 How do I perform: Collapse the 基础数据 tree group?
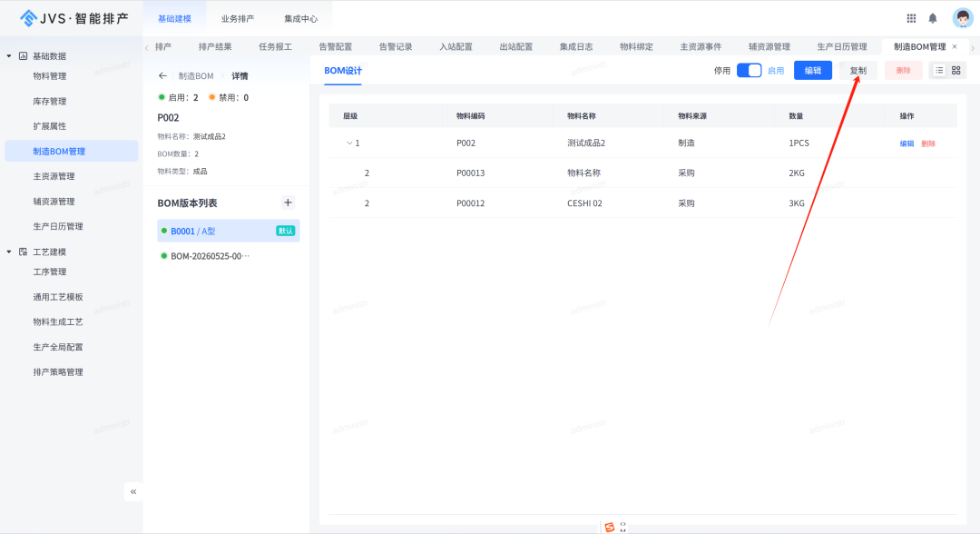9,55
